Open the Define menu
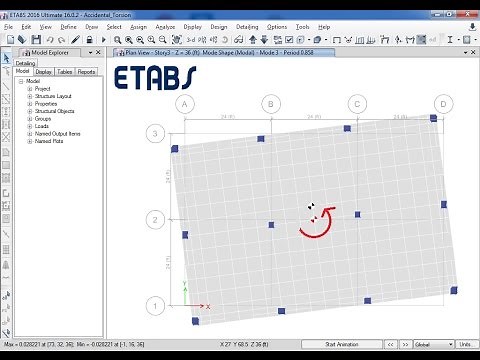The width and height of the screenshot is (480, 360). coord(68,27)
